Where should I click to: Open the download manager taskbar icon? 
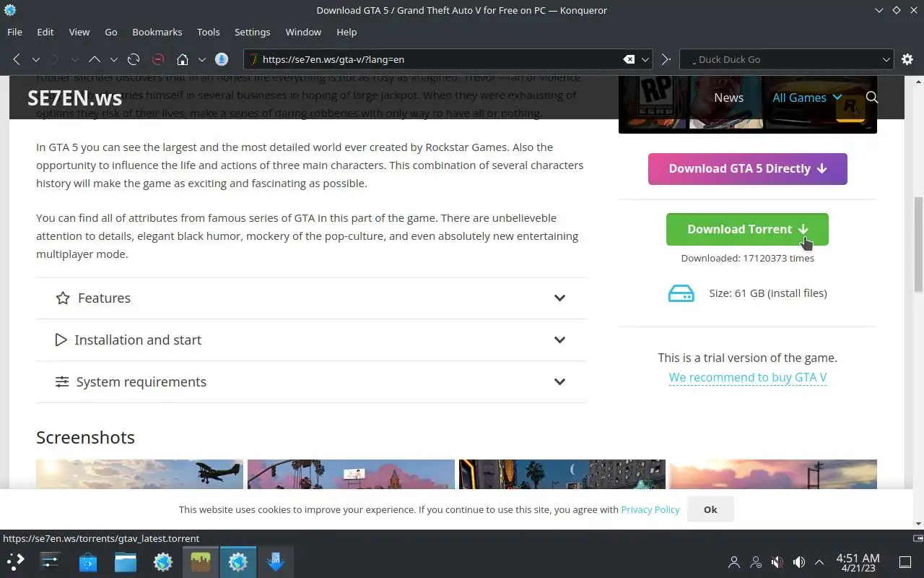coord(276,561)
